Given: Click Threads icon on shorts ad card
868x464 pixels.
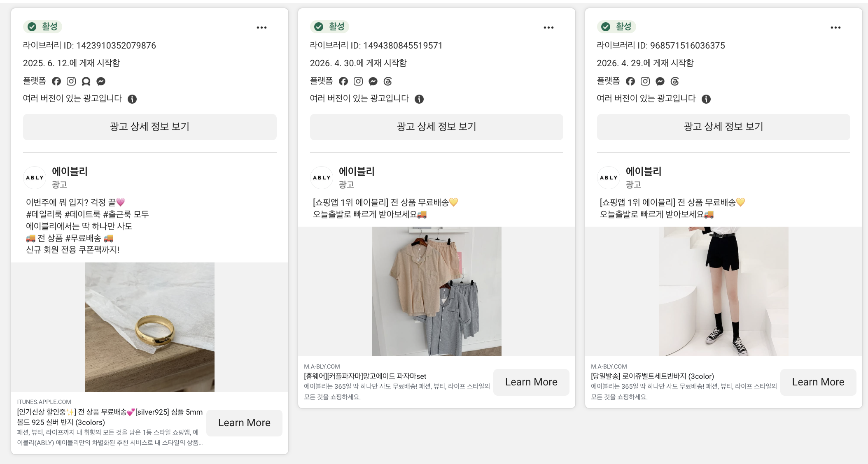Looking at the screenshot, I should click(x=675, y=81).
